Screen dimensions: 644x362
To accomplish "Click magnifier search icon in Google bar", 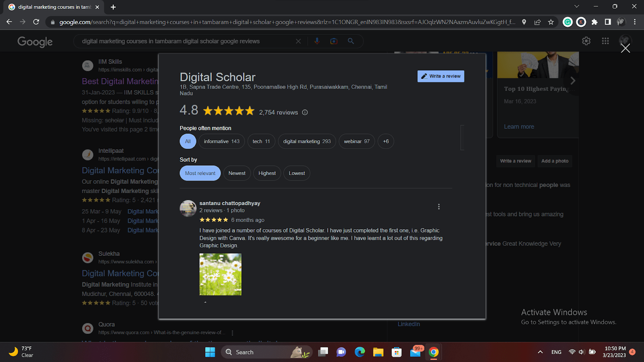I will [x=351, y=41].
